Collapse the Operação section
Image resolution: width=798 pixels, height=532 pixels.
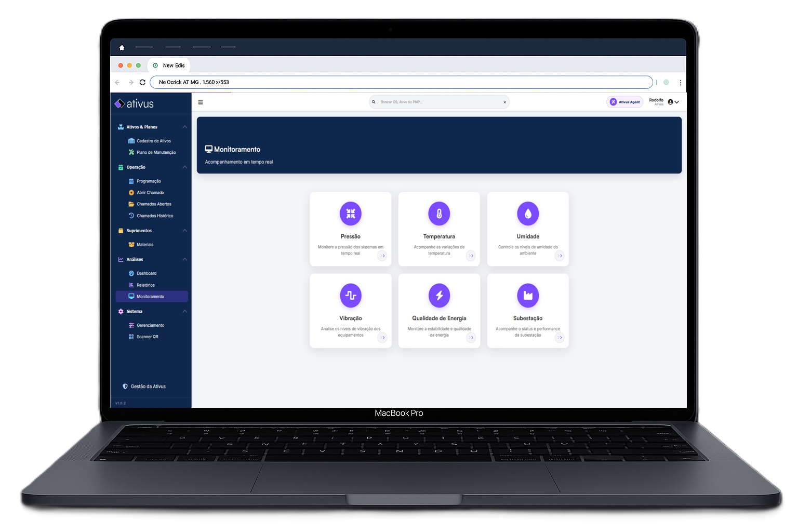185,167
